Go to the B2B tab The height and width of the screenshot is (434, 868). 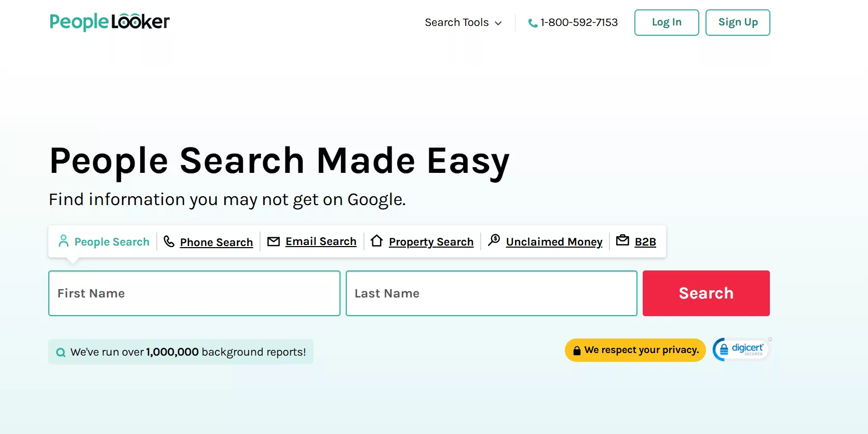pyautogui.click(x=636, y=241)
